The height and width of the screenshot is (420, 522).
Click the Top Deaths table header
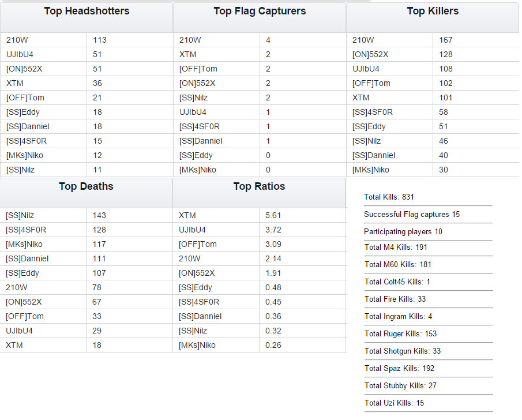click(86, 193)
